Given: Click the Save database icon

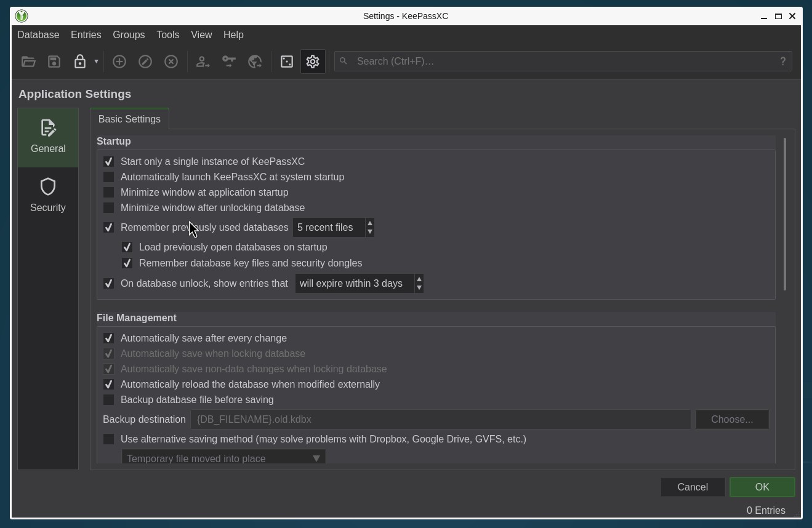Looking at the screenshot, I should 54,62.
